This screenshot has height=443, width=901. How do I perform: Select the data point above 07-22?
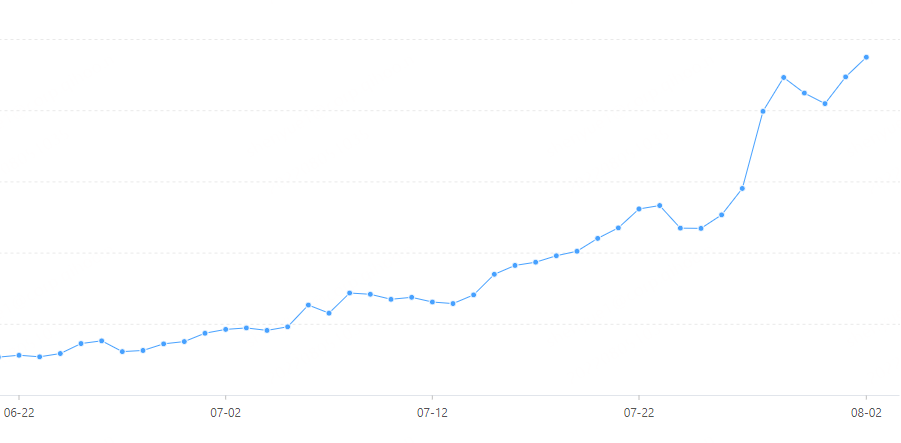point(639,209)
